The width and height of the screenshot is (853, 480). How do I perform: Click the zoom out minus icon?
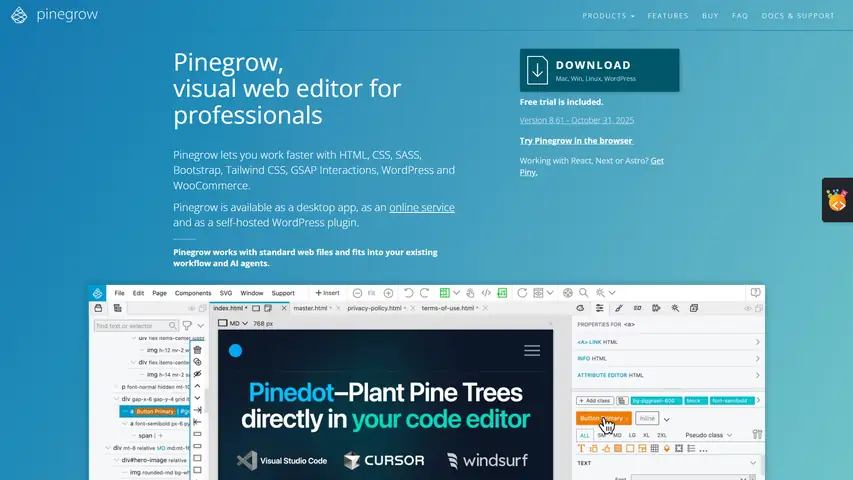click(x=357, y=293)
